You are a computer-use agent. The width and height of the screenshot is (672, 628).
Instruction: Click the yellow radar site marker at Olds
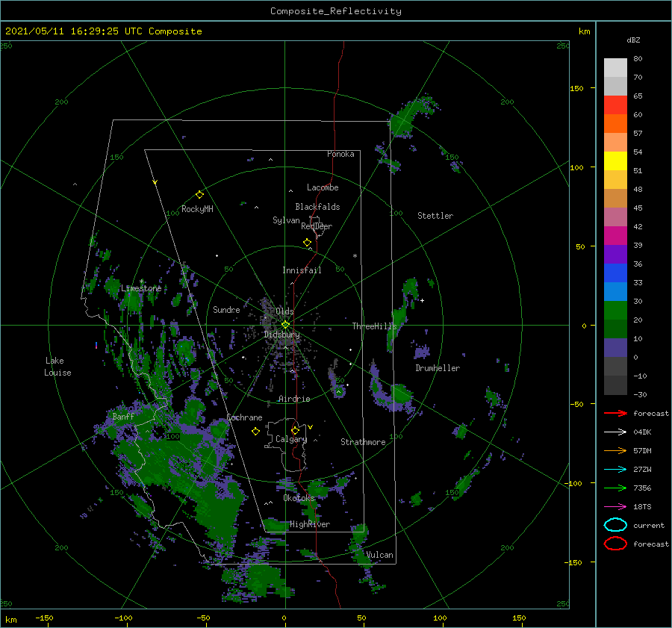[x=285, y=325]
